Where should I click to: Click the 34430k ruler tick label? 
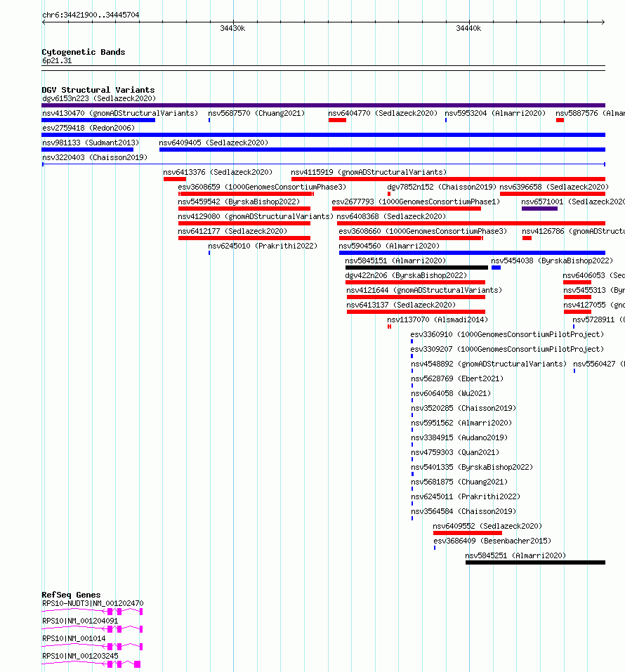(232, 28)
